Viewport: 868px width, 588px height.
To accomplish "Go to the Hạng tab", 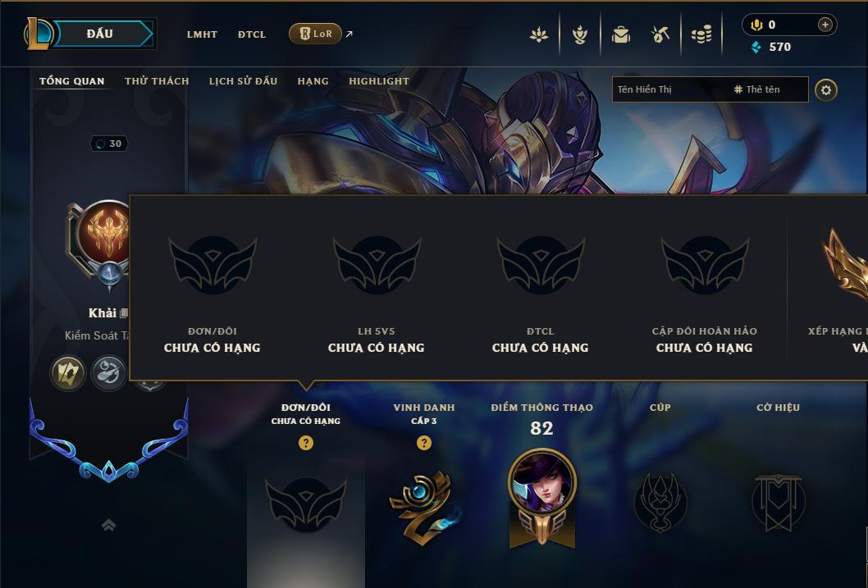I will tap(313, 81).
